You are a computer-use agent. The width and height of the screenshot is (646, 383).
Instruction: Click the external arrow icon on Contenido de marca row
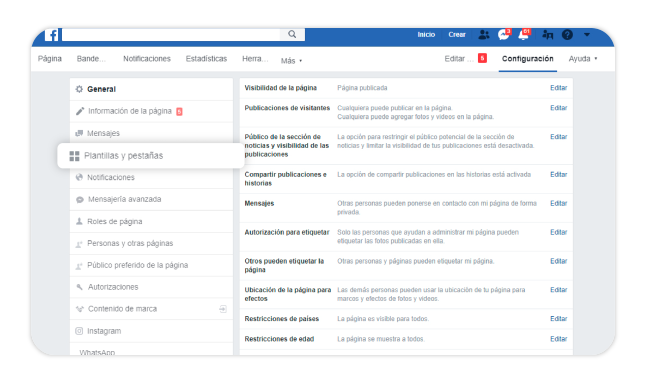[x=223, y=309]
